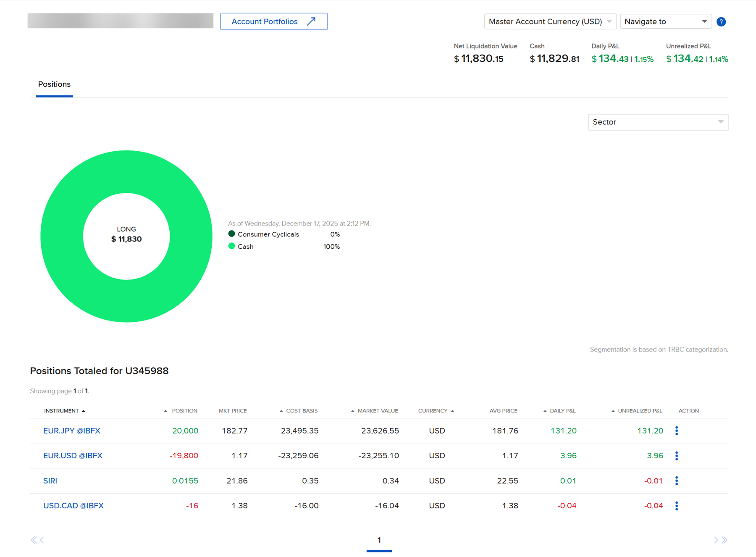Open the Sector segmentation dropdown
This screenshot has height=557, width=756.
[658, 122]
